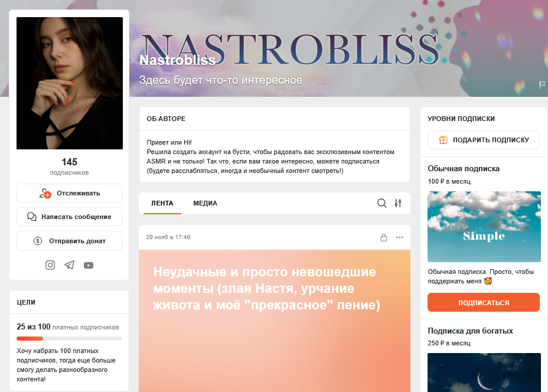Click the Отслеживать button

click(x=69, y=193)
